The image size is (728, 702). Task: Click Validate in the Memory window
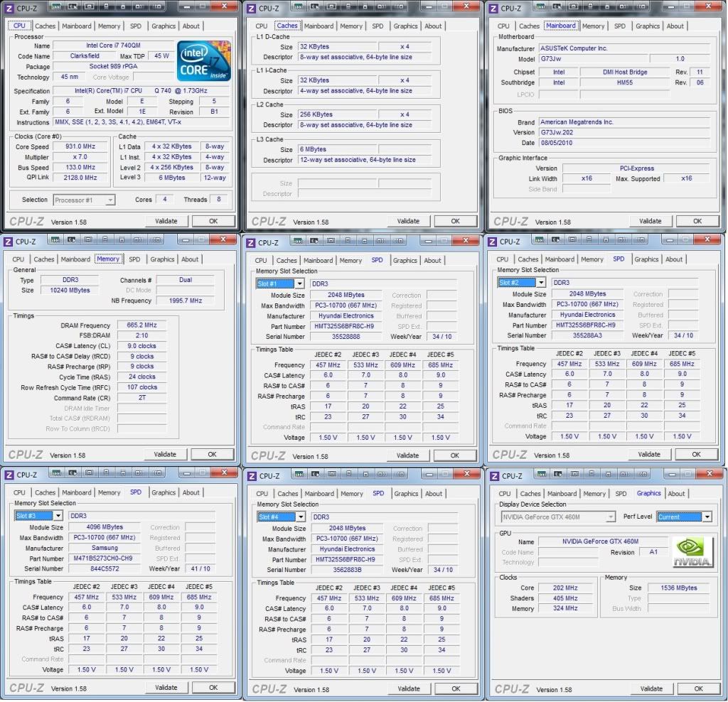[165, 454]
